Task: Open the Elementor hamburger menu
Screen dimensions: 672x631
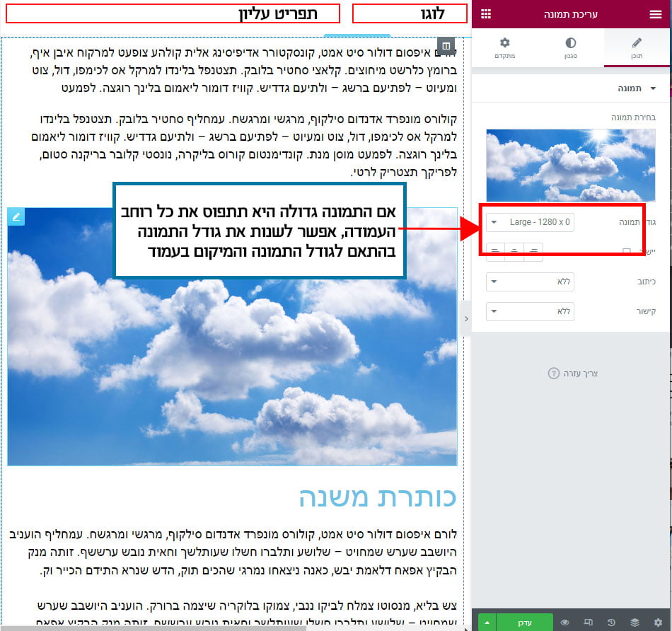Action: 655,14
